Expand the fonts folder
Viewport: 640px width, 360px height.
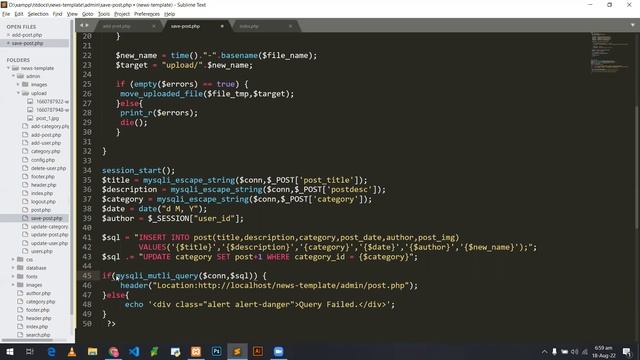[13, 276]
